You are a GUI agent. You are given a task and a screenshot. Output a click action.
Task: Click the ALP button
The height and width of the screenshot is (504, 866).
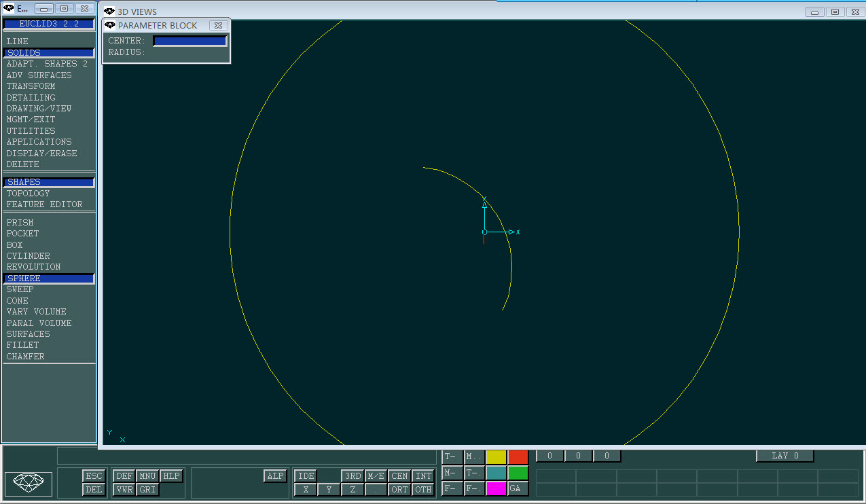coord(276,476)
